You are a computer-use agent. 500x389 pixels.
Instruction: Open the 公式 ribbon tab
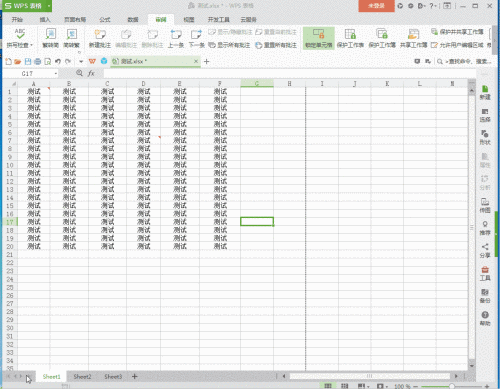click(x=105, y=20)
